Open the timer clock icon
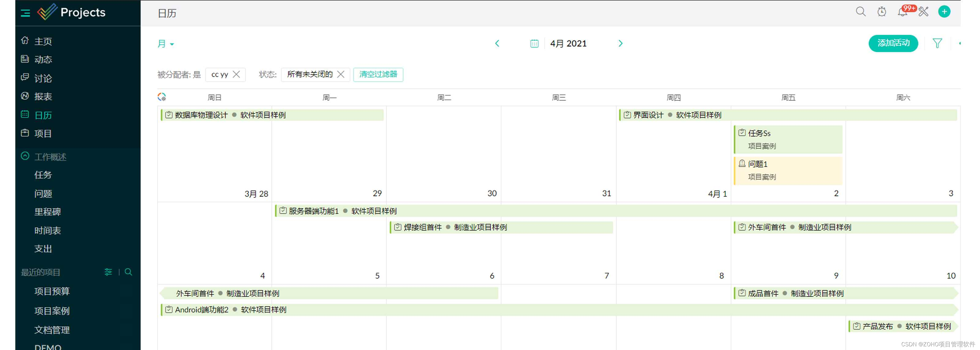This screenshot has width=980, height=350. click(x=881, y=12)
